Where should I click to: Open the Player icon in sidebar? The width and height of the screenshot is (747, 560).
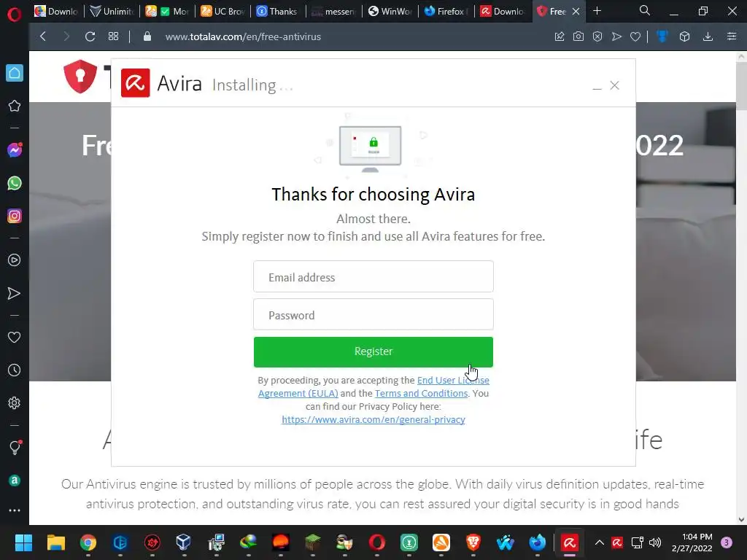[15, 260]
